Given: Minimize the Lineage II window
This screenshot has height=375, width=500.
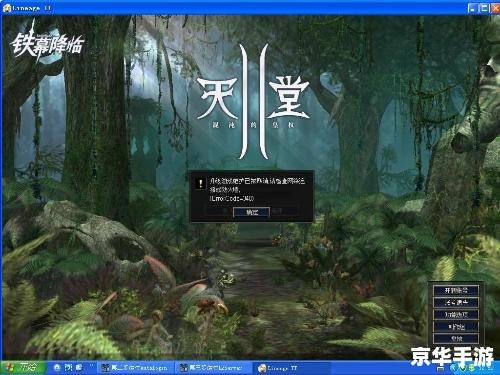Looking at the screenshot, I should (x=472, y=8).
